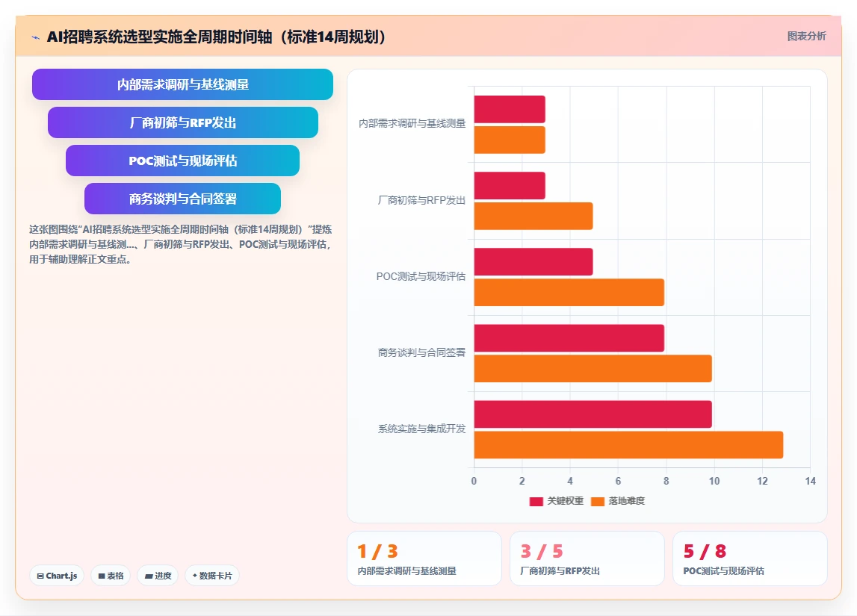Click the POC测试与现场评估 chart axis label
Image resolution: width=857 pixels, height=616 pixels.
click(421, 276)
